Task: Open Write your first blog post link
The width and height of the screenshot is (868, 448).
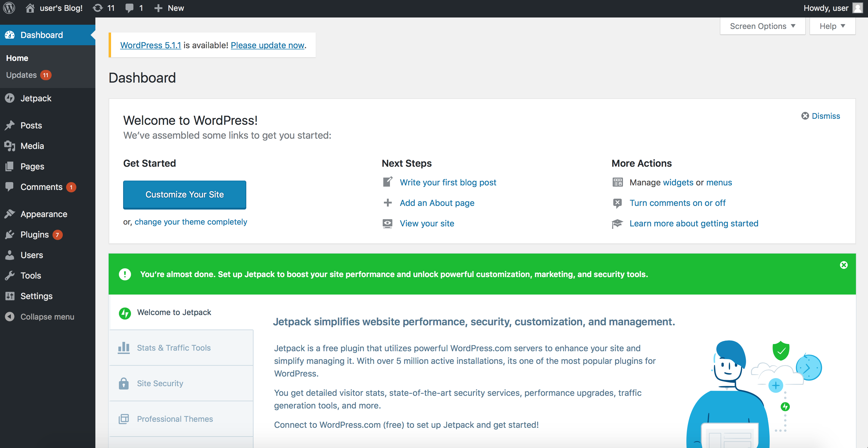Action: coord(448,182)
